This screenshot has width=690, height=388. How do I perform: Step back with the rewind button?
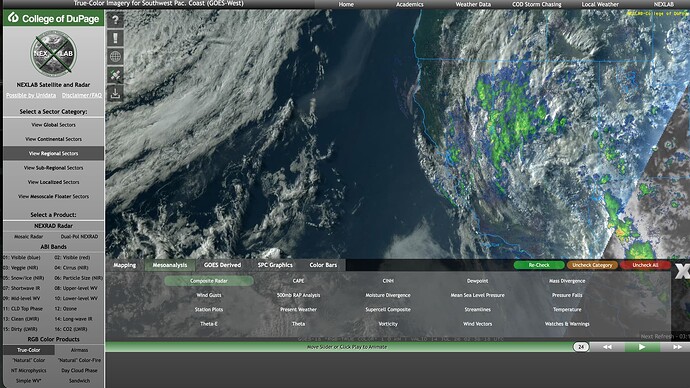[x=607, y=347]
